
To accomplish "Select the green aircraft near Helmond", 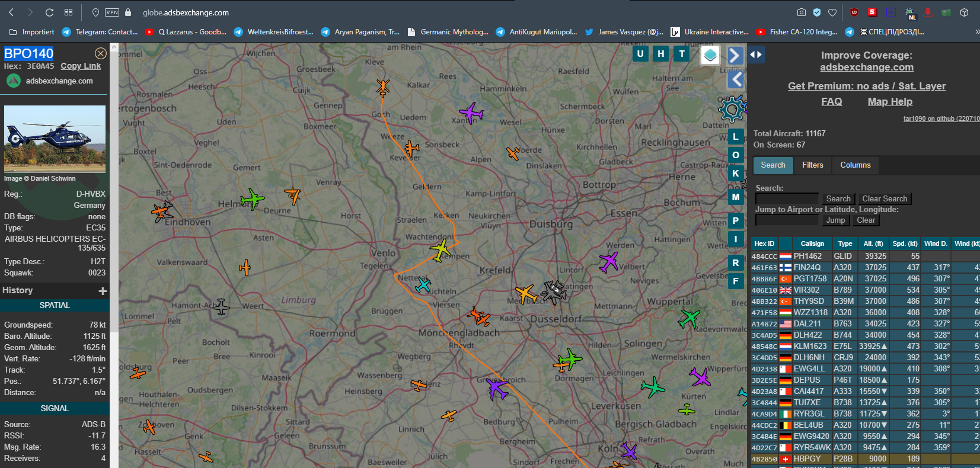I will [x=252, y=200].
